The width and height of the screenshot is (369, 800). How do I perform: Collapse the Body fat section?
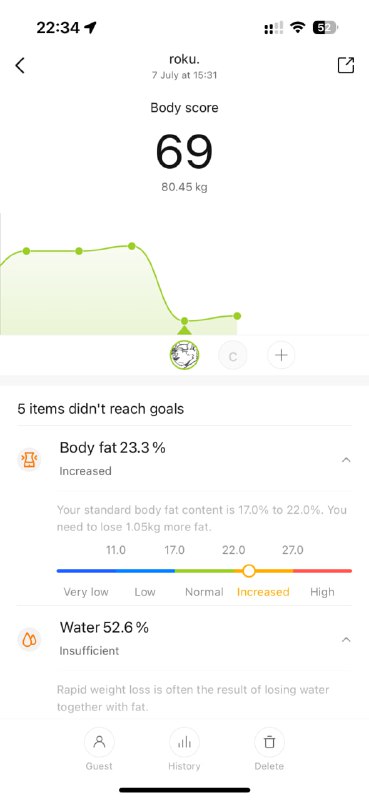(346, 460)
